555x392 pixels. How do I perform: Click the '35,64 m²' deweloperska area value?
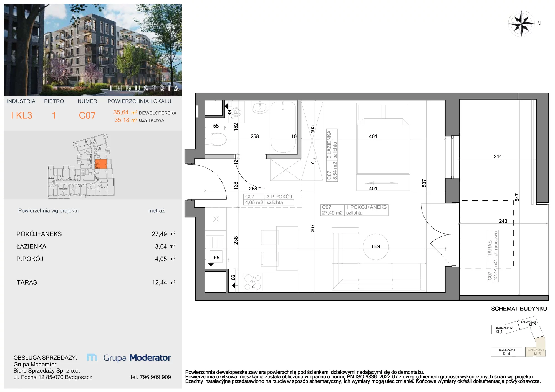coord(125,113)
